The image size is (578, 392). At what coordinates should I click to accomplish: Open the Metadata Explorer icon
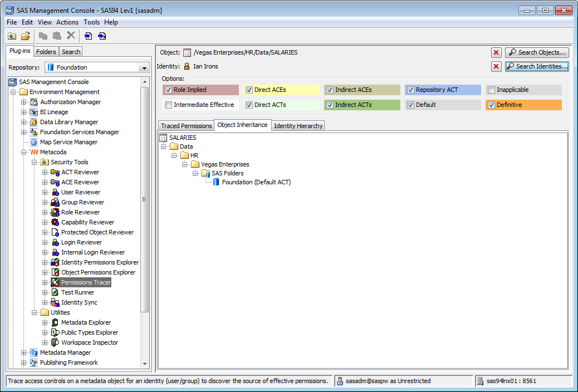[55, 322]
